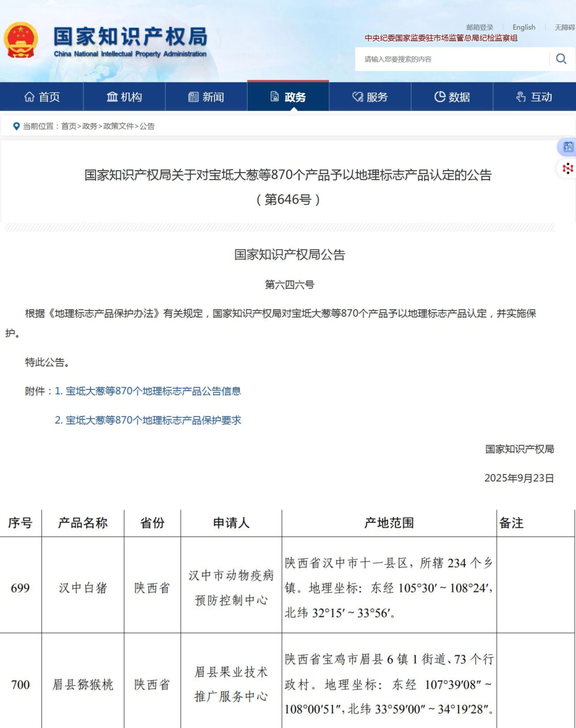Click the red molecule floating icon

tap(568, 168)
